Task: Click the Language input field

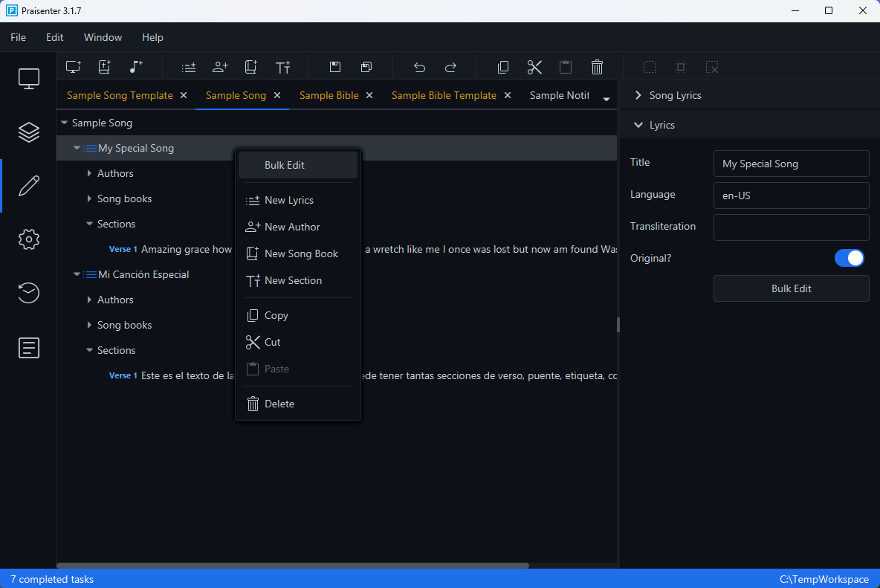Action: tap(791, 196)
